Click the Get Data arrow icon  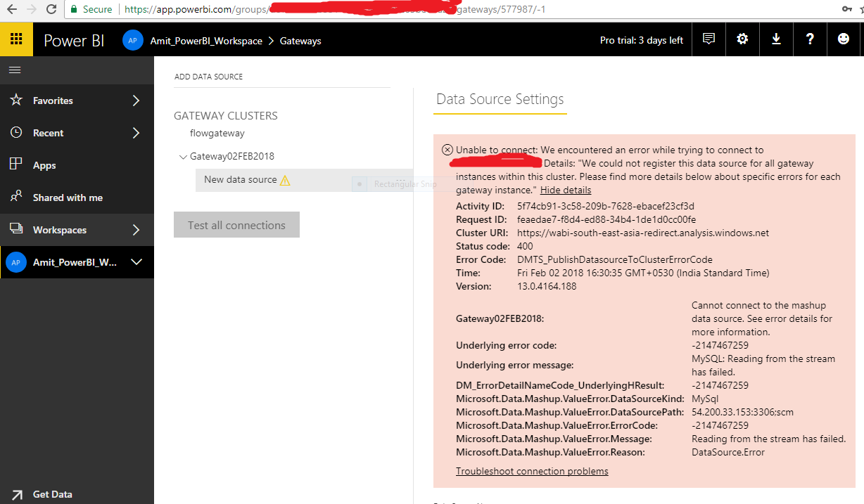tap(17, 495)
